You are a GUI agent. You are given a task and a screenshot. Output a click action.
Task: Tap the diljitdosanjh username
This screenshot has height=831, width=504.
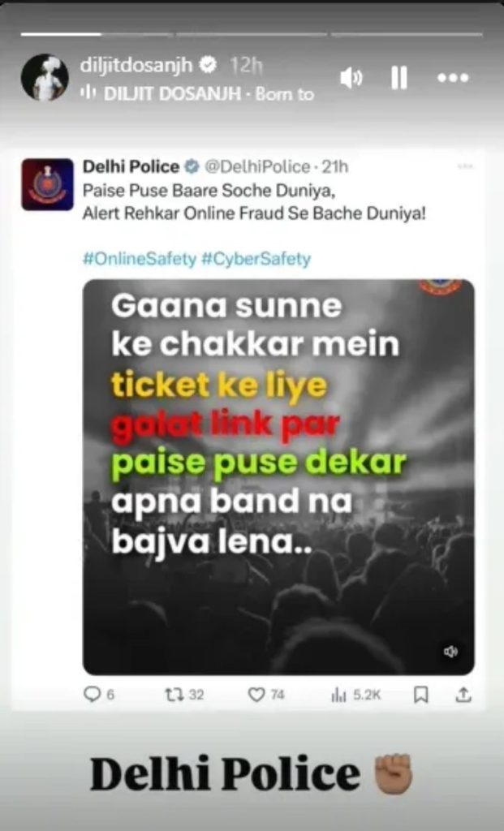(136, 65)
